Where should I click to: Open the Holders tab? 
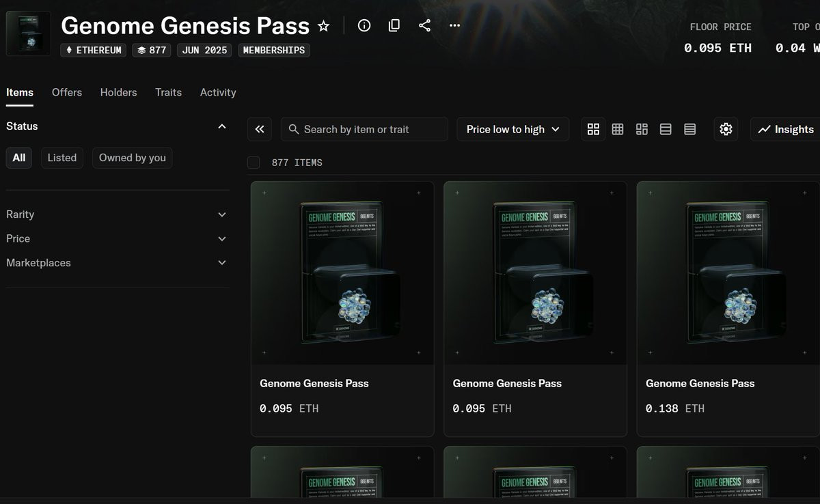[x=118, y=92]
